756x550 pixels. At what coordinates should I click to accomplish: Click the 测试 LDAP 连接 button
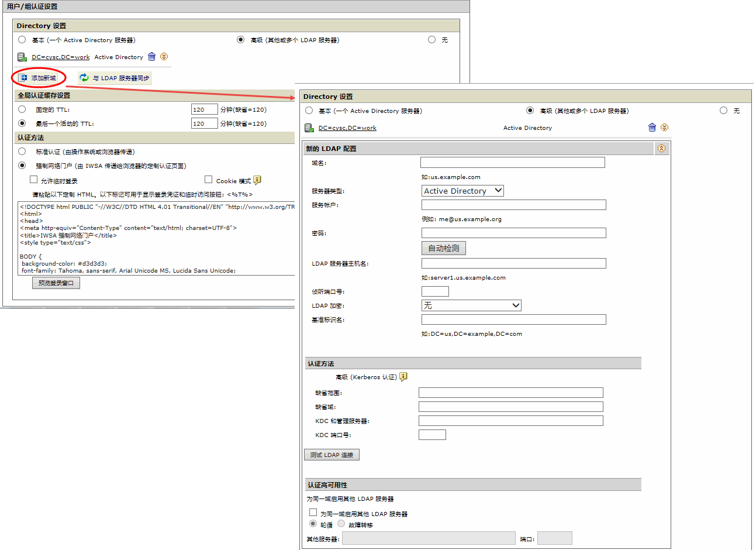332,455
